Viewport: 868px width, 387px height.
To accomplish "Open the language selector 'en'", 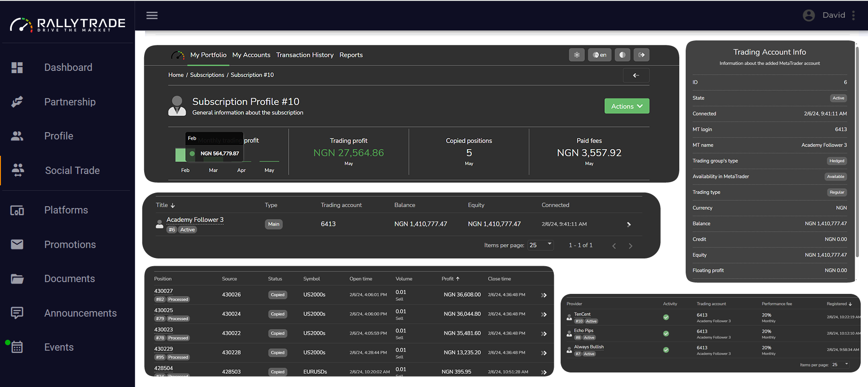I will 600,55.
